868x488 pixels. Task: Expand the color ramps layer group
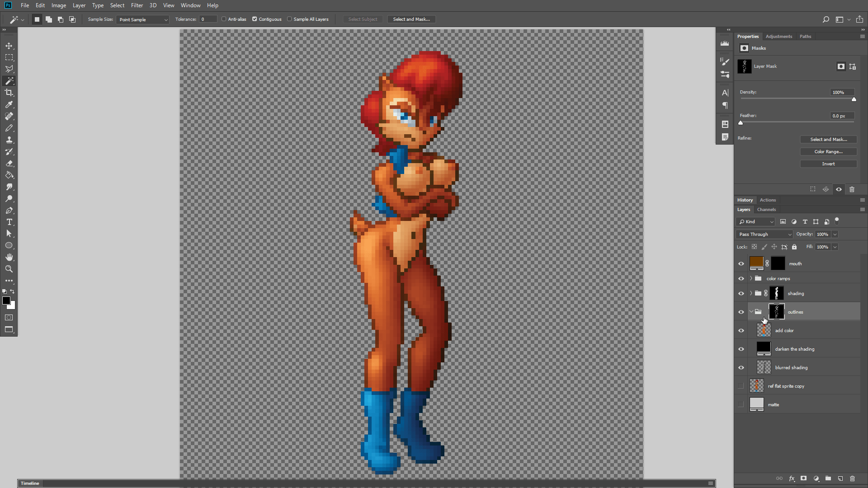[x=751, y=278]
